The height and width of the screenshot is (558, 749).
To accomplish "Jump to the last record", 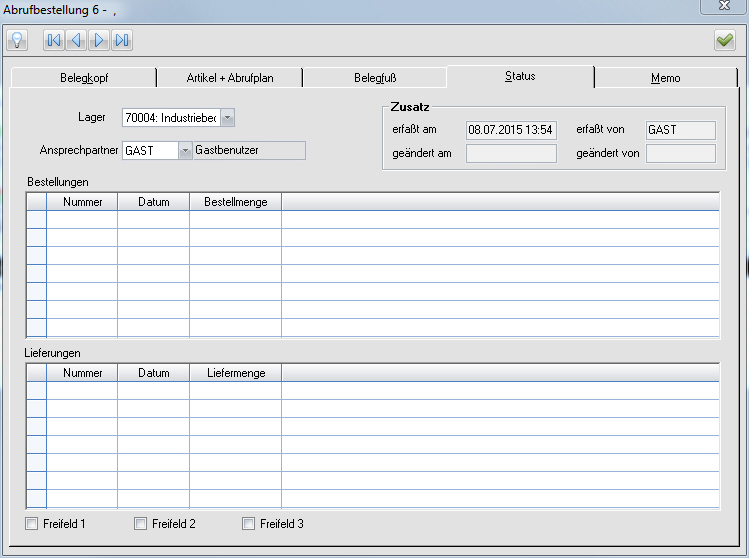I will (x=122, y=40).
